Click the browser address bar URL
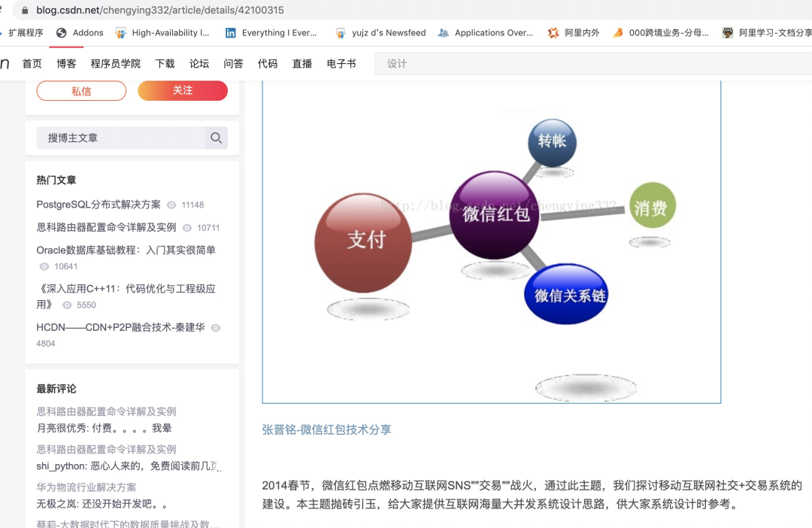This screenshot has width=812, height=528. (x=160, y=11)
